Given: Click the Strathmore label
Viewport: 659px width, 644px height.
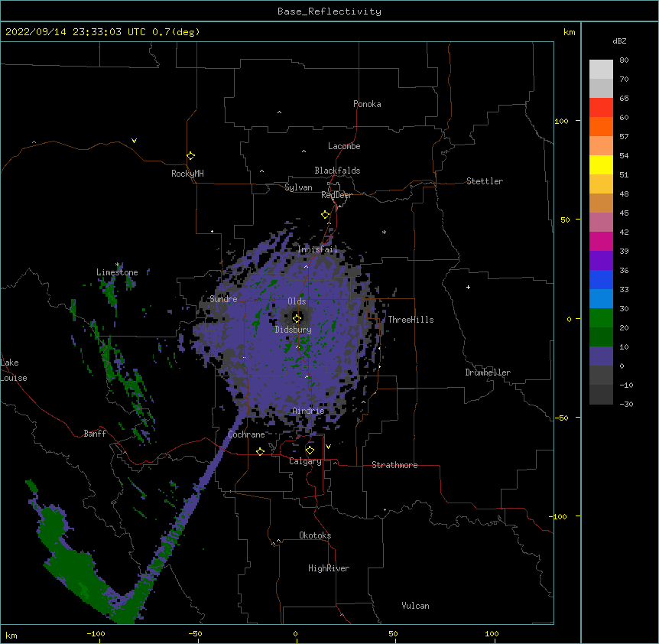Looking at the screenshot, I should pyautogui.click(x=394, y=465).
